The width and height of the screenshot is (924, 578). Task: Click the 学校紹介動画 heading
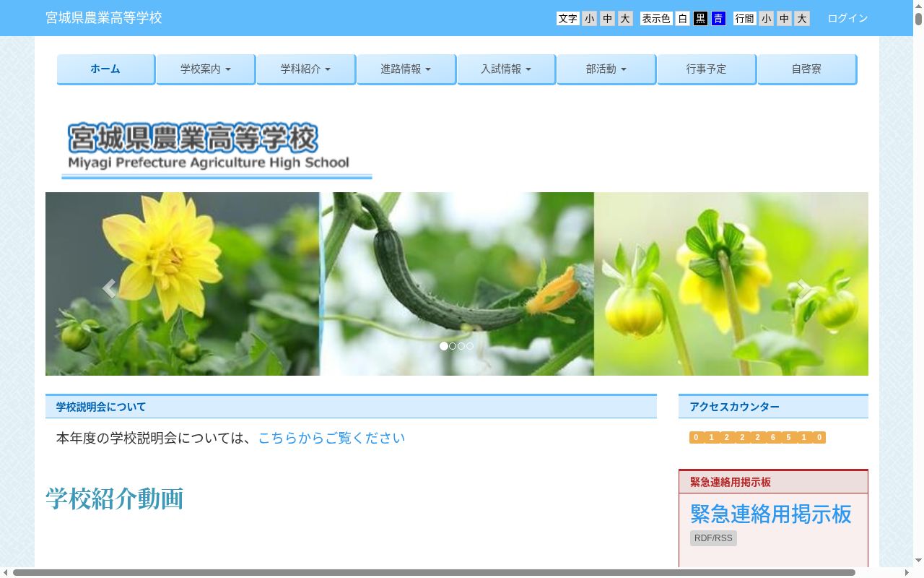point(115,499)
